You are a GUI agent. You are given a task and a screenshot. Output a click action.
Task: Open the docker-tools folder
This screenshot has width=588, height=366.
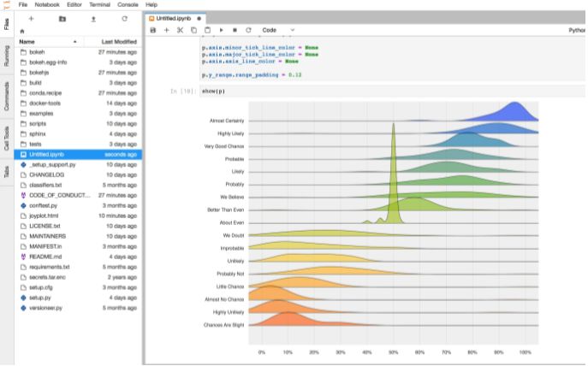[78, 103]
